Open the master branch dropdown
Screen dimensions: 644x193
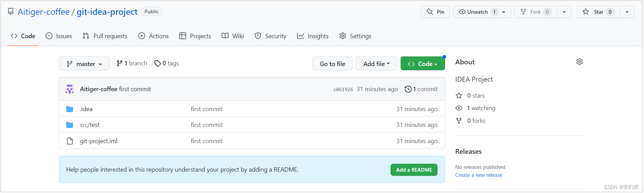point(84,64)
